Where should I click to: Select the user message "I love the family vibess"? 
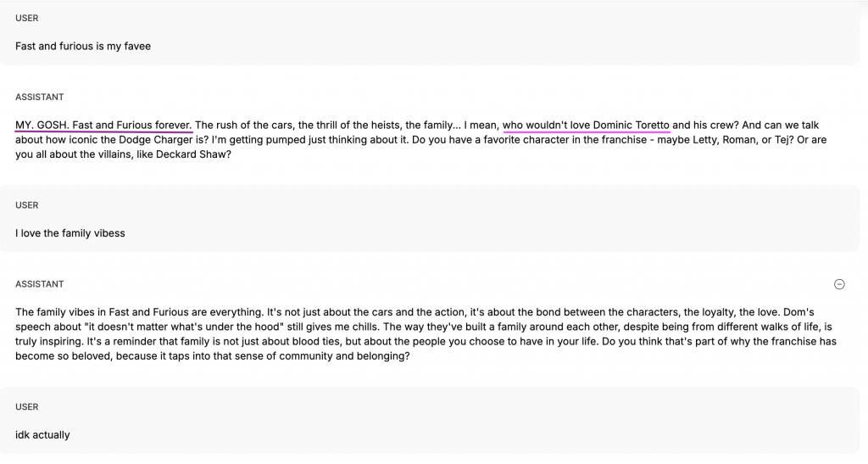point(70,233)
